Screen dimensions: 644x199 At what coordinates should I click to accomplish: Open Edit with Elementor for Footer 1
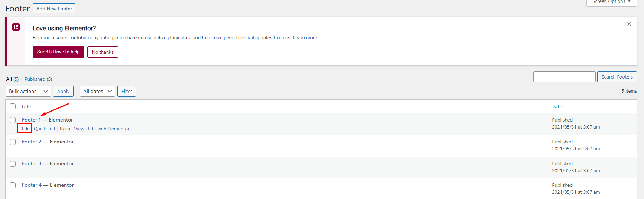pos(109,129)
